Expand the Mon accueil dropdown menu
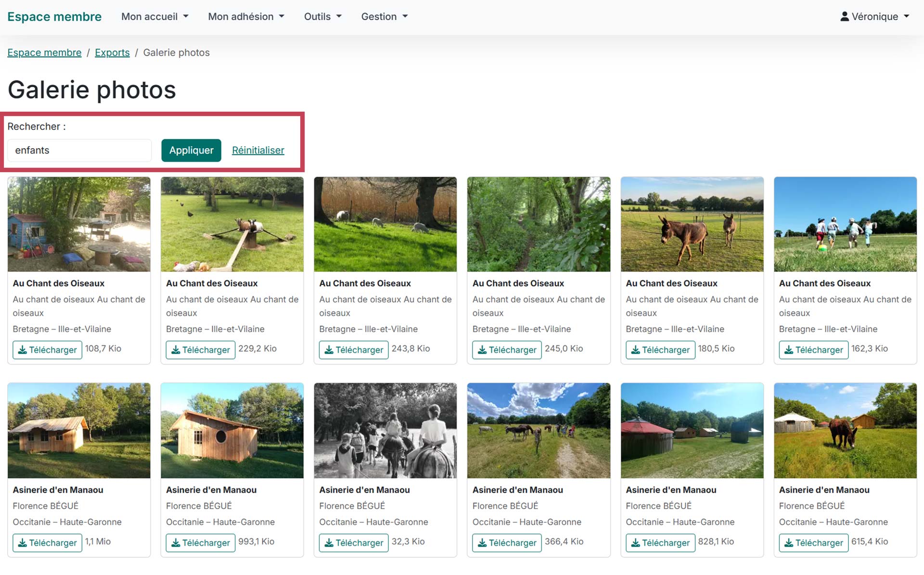This screenshot has width=924, height=575. tap(154, 16)
